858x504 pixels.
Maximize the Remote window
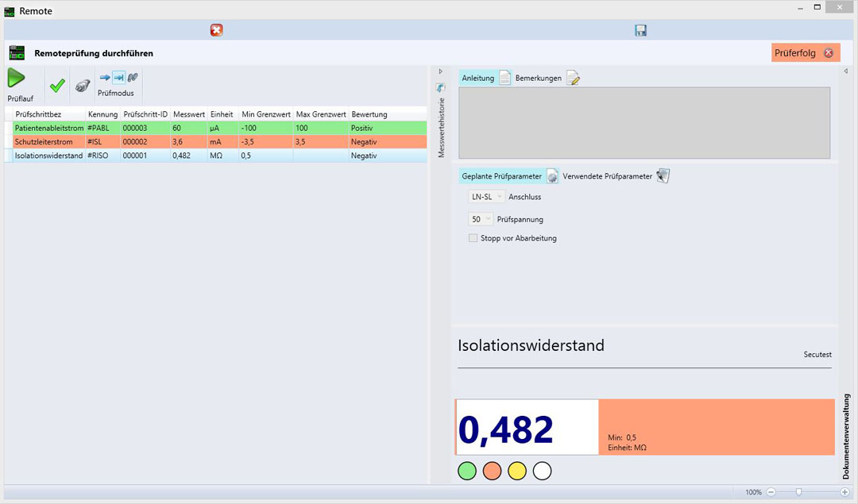pyautogui.click(x=817, y=8)
